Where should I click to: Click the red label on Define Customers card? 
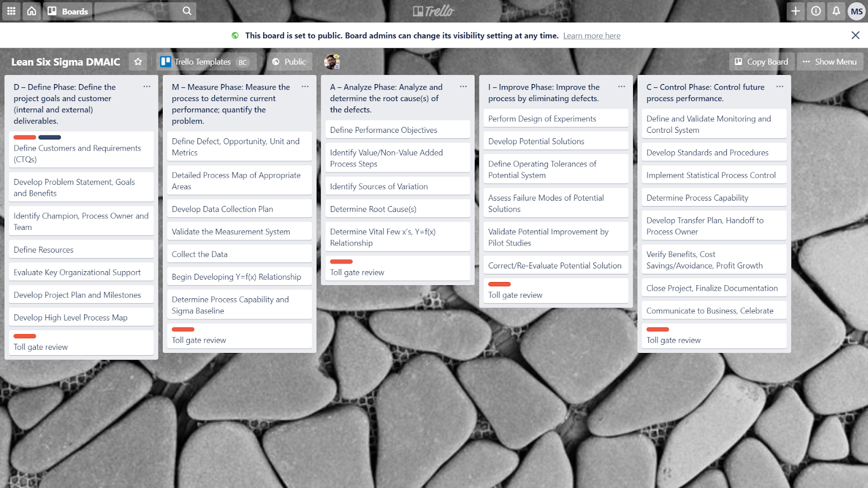25,137
